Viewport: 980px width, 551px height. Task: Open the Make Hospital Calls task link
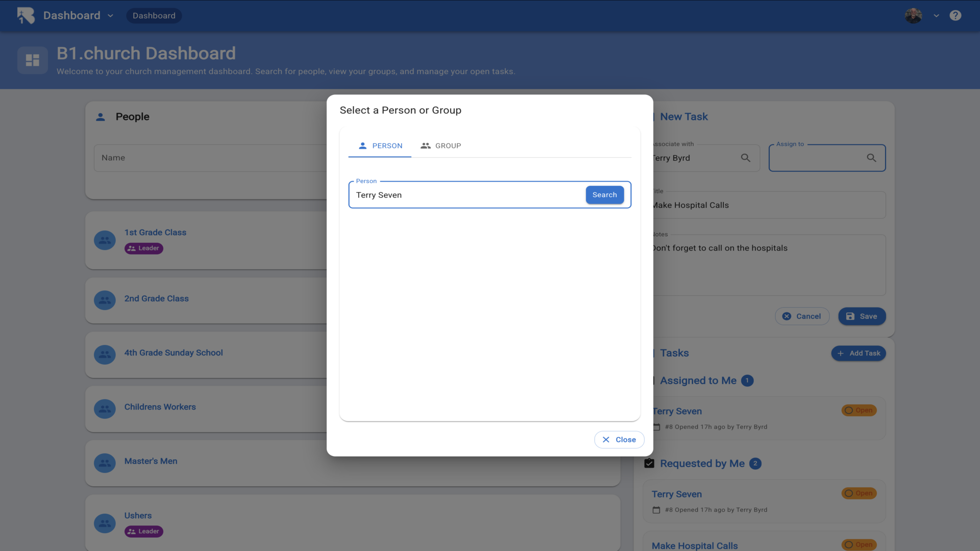(x=694, y=545)
